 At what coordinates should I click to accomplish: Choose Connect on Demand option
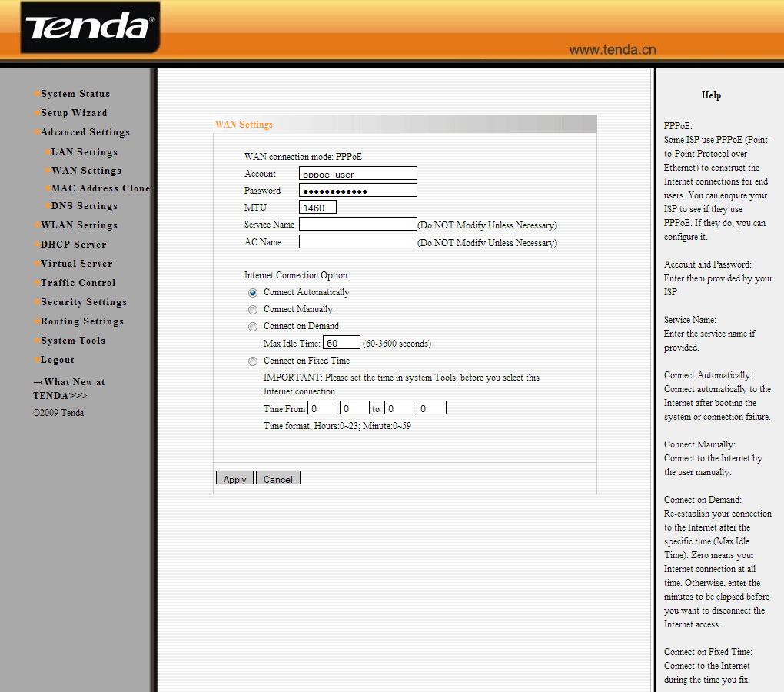pyautogui.click(x=253, y=327)
